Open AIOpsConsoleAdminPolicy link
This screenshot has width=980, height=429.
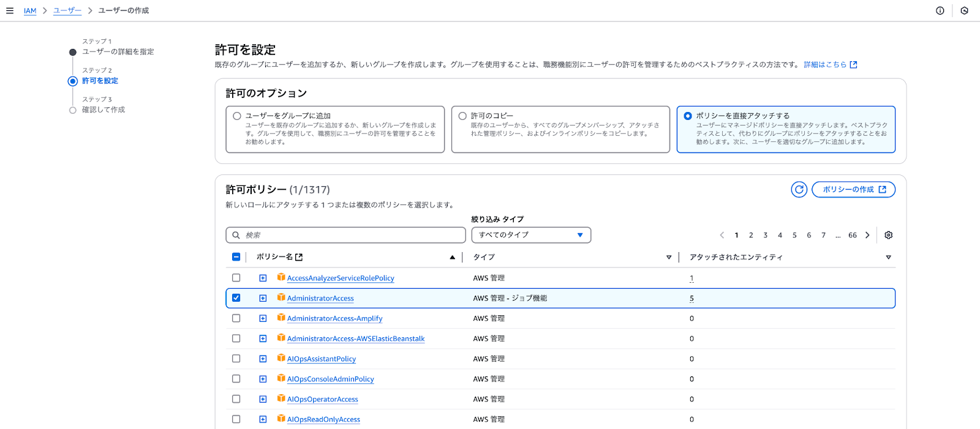click(330, 379)
